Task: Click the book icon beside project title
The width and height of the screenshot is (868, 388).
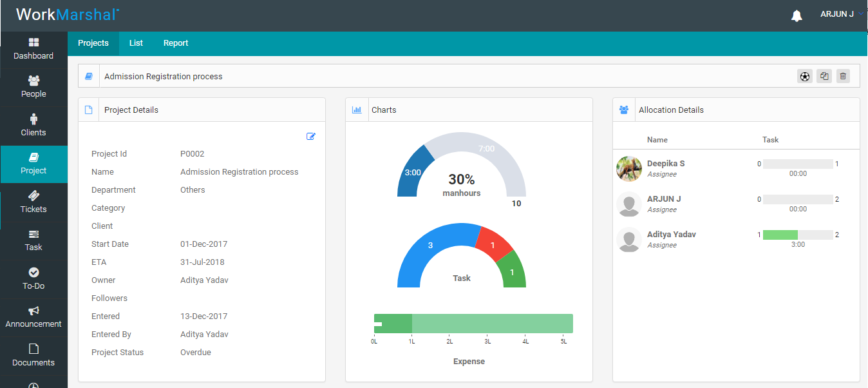Action: pyautogui.click(x=89, y=76)
